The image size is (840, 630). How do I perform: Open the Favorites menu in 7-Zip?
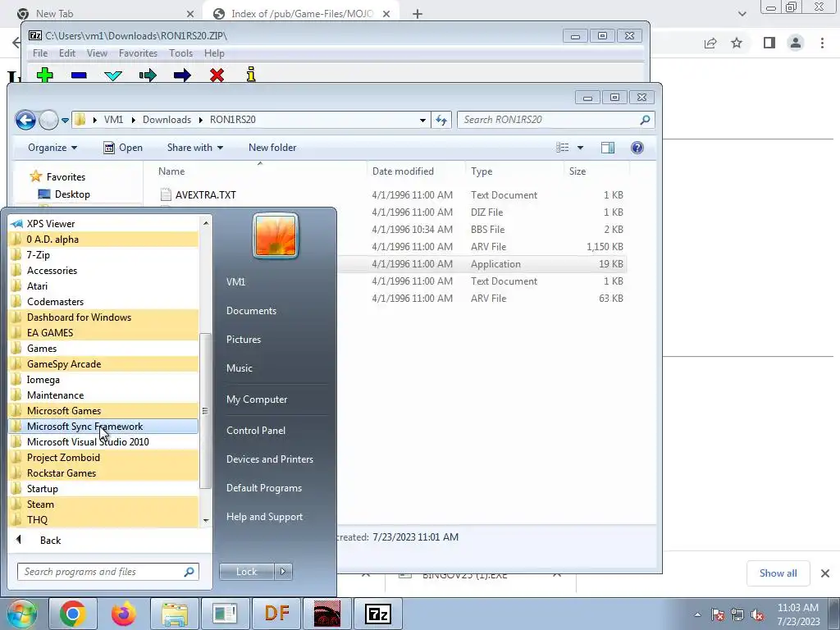tap(138, 53)
